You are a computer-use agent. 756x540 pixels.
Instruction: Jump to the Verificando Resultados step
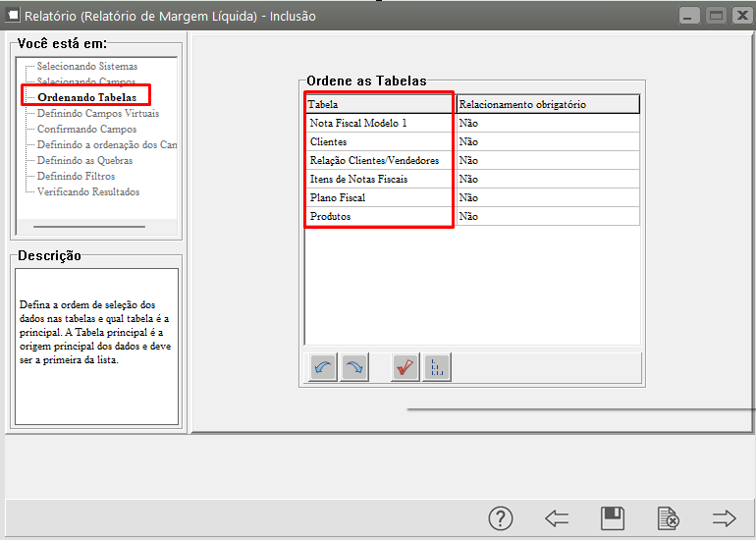click(x=88, y=191)
